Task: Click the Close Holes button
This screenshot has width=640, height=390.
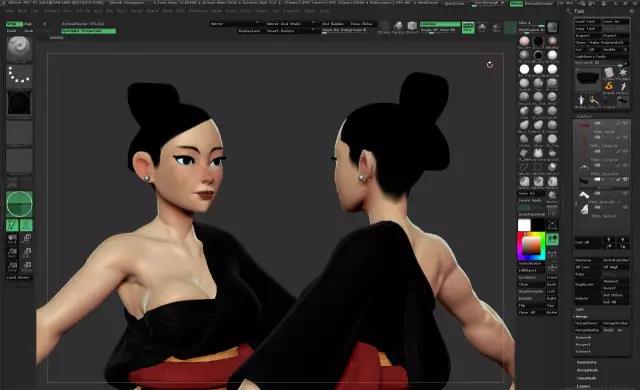Action: 362,24
